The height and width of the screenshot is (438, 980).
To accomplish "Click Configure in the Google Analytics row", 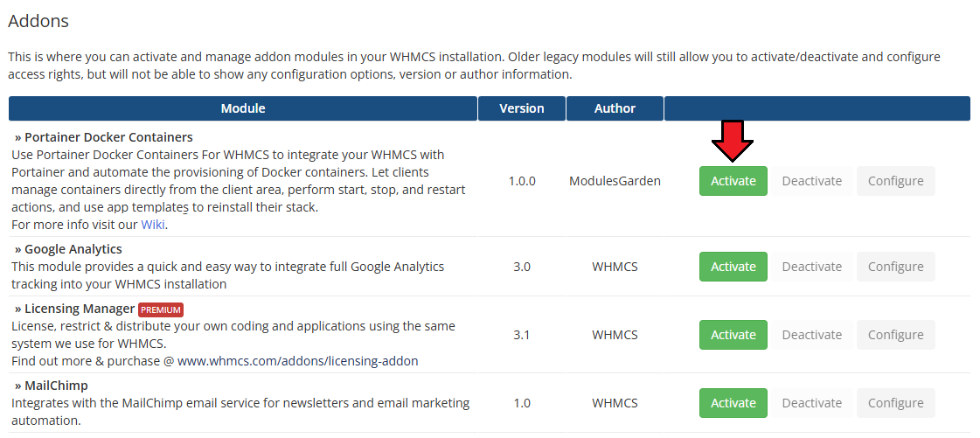I will [895, 267].
